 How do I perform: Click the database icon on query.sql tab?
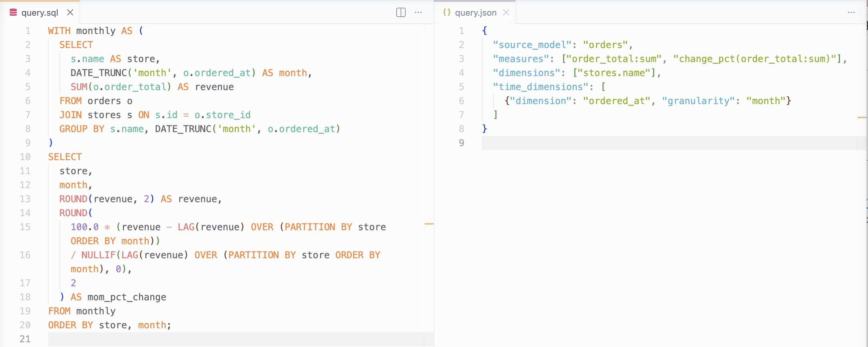point(13,12)
